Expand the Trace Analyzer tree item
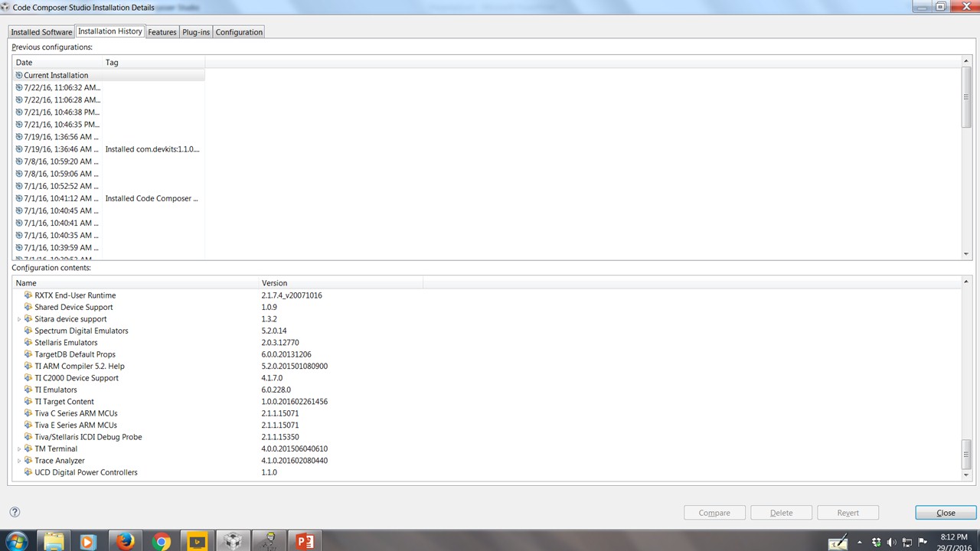 tap(19, 461)
